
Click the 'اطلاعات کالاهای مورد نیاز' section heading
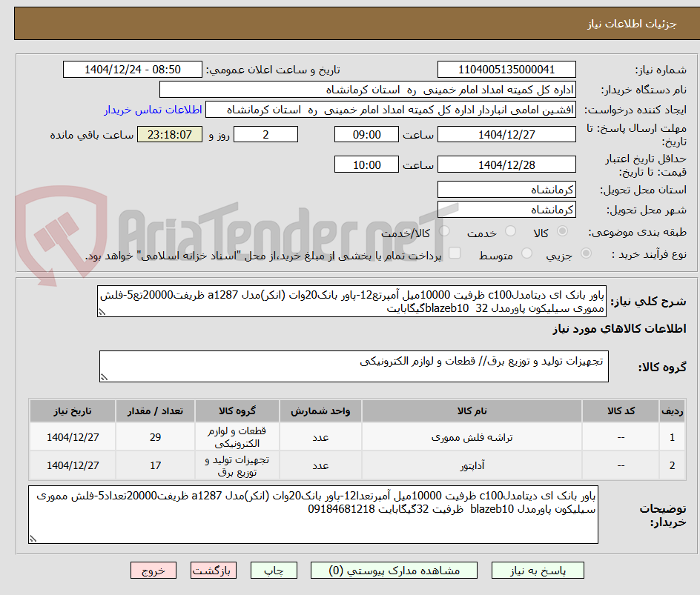(x=620, y=329)
